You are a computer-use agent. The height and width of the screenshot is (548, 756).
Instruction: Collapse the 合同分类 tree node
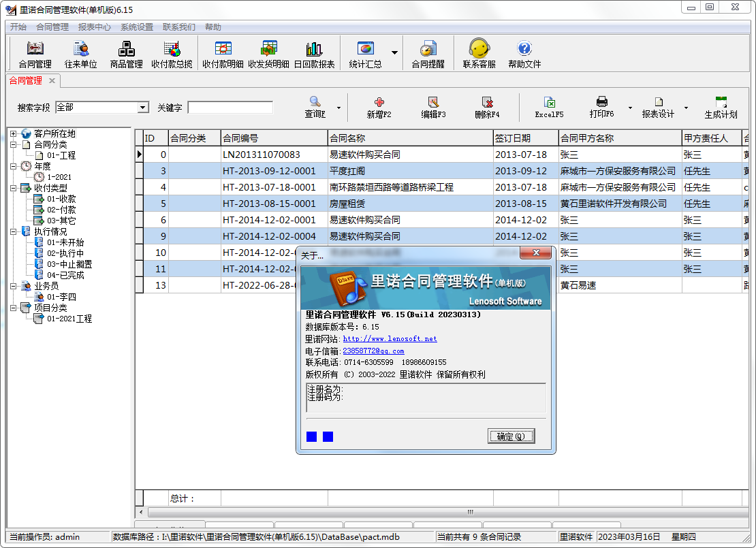(14, 144)
